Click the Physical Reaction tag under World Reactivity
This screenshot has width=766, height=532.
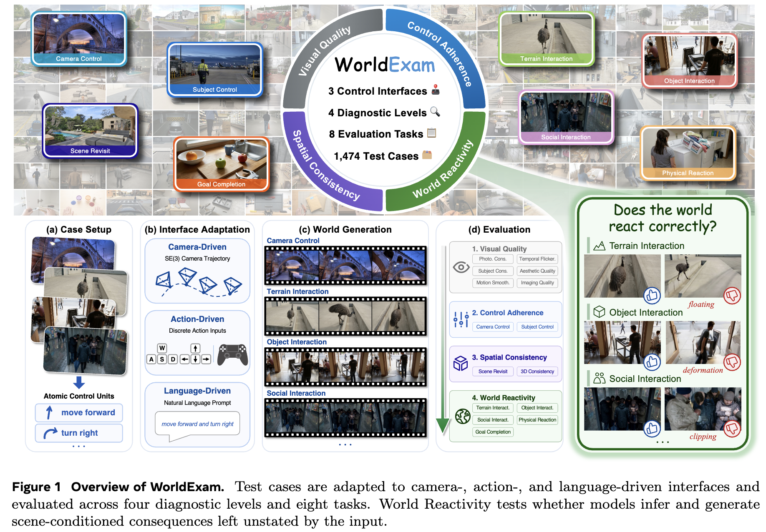[537, 420]
